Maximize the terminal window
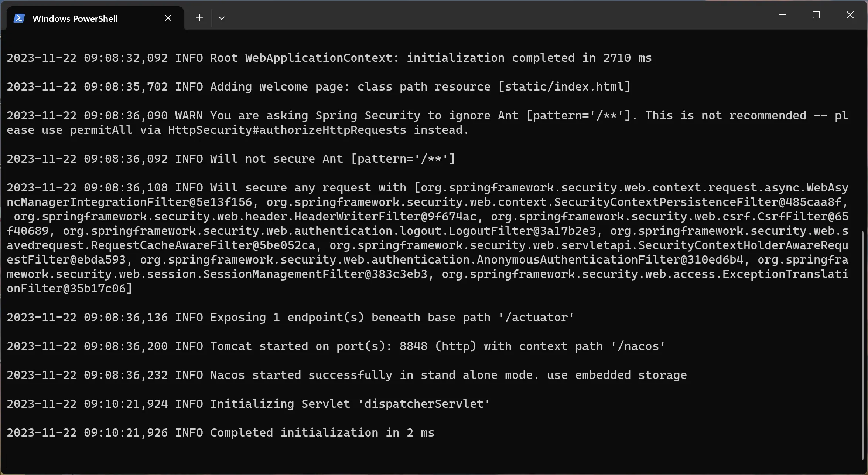 (x=816, y=15)
